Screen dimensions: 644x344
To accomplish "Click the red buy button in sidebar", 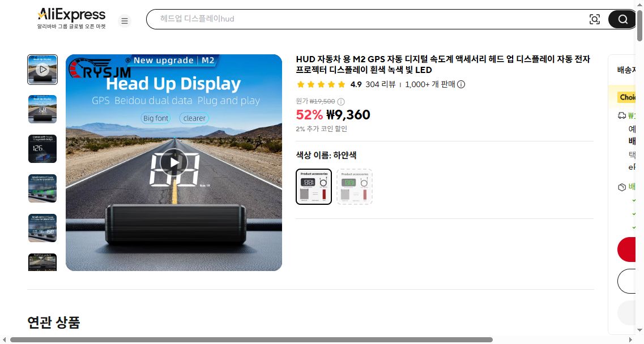I will coord(627,250).
